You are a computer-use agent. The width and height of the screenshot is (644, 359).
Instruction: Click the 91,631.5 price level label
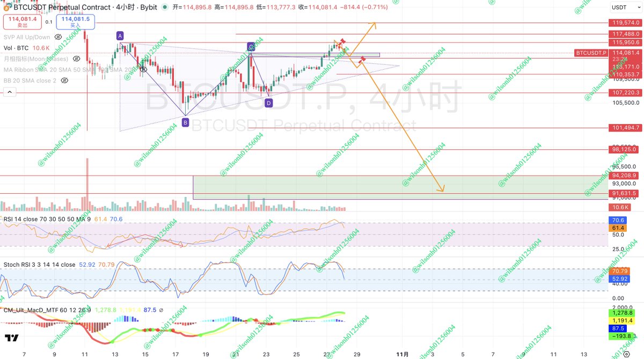[x=624, y=193]
